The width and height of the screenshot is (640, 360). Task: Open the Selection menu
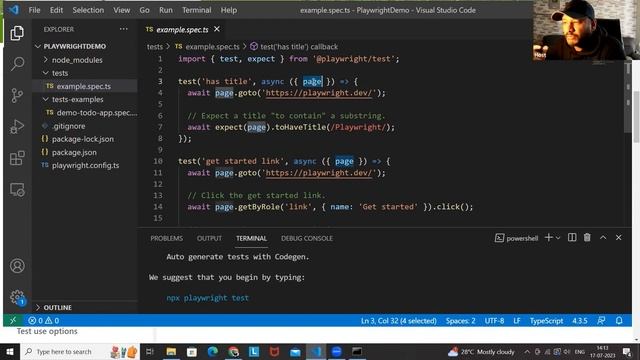pyautogui.click(x=88, y=10)
